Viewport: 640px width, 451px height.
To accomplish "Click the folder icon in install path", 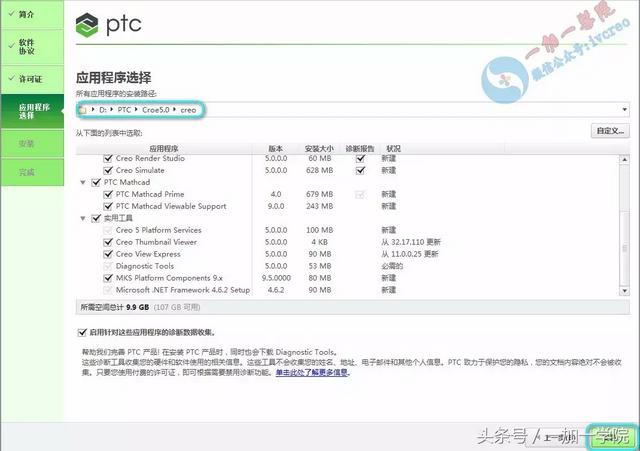I will coord(82,110).
